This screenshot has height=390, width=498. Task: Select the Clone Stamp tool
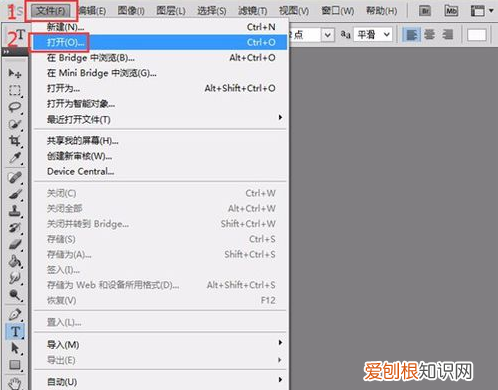click(15, 211)
